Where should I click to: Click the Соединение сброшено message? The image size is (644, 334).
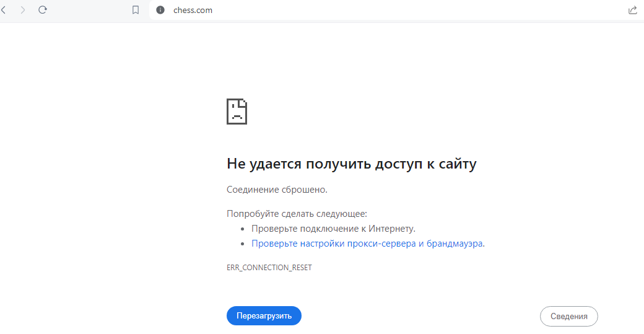tap(277, 189)
